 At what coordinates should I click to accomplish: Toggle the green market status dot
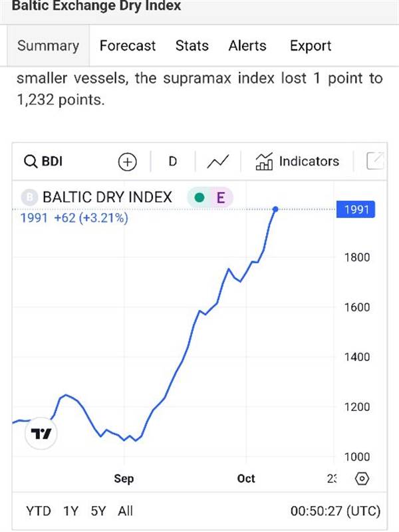pyautogui.click(x=199, y=197)
